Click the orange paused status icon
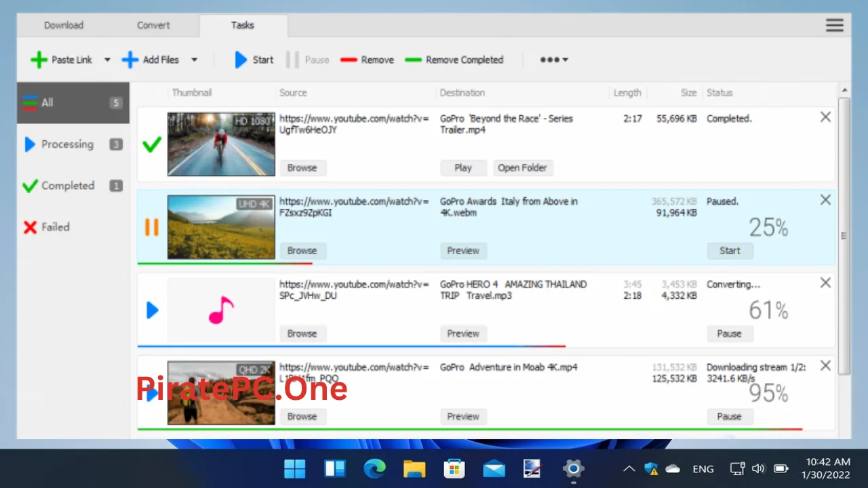This screenshot has height=488, width=868. tap(152, 227)
